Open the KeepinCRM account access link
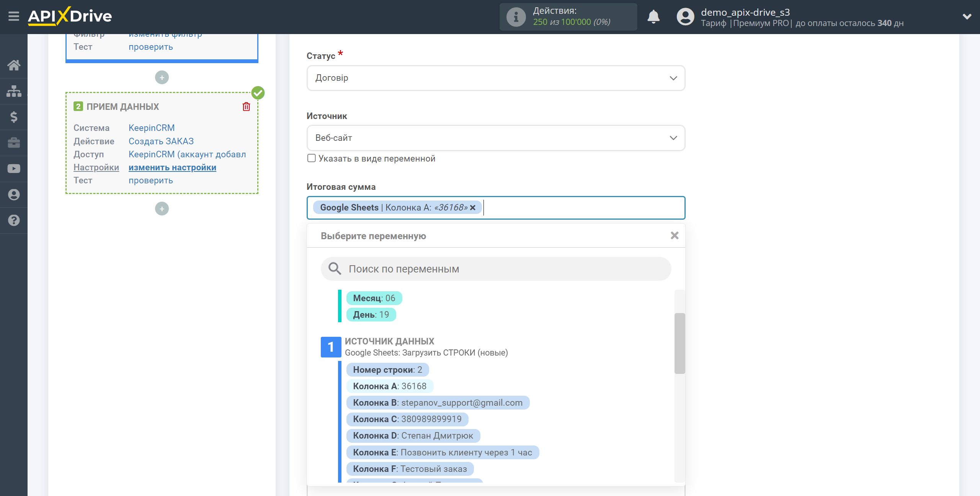The image size is (980, 496). [x=187, y=154]
